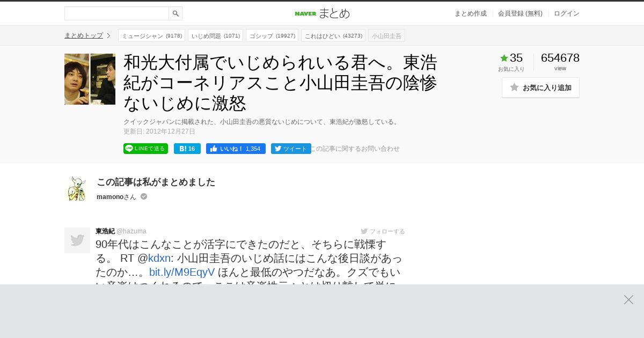644x338 pixels.
Task: Click the verified badge next to mamono
Action: point(144,196)
